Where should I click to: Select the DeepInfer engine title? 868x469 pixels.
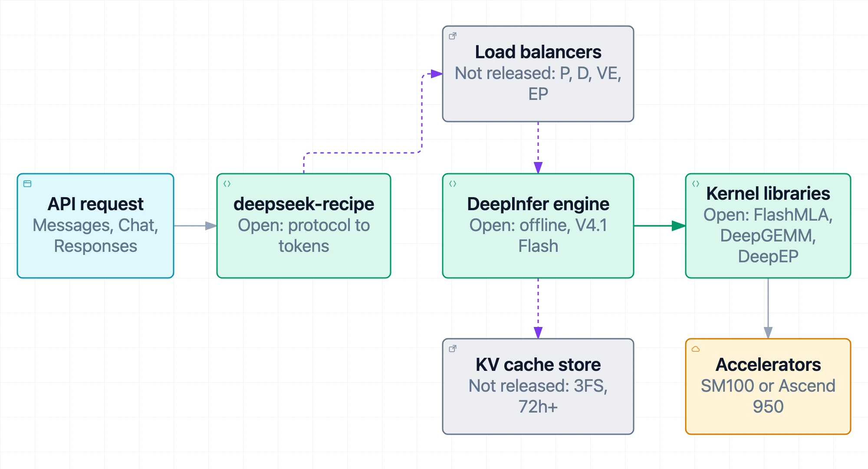click(538, 204)
